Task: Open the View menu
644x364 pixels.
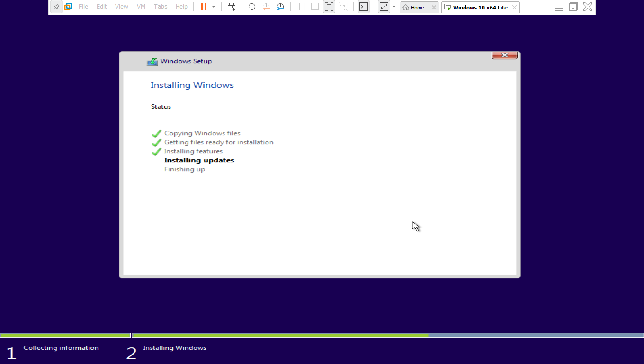Action: (122, 7)
